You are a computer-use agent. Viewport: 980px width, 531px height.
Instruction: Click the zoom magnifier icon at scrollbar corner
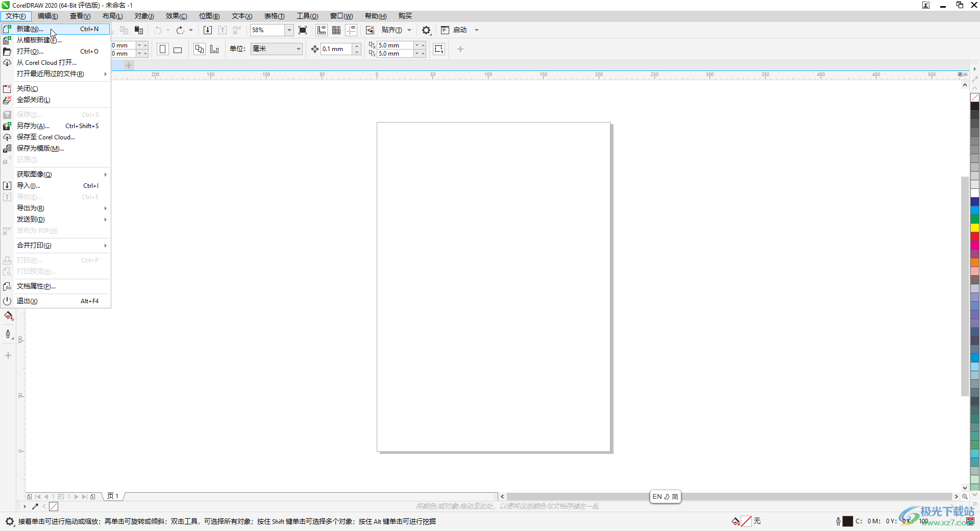pos(965,496)
